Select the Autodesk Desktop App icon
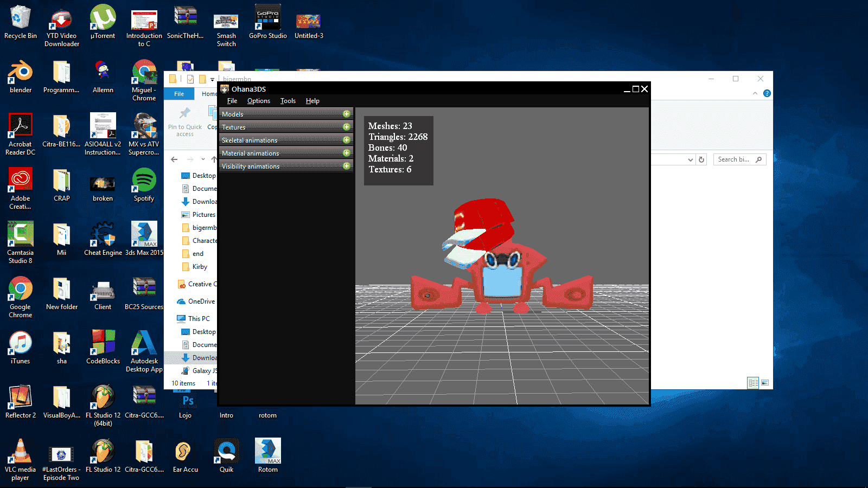 (144, 351)
